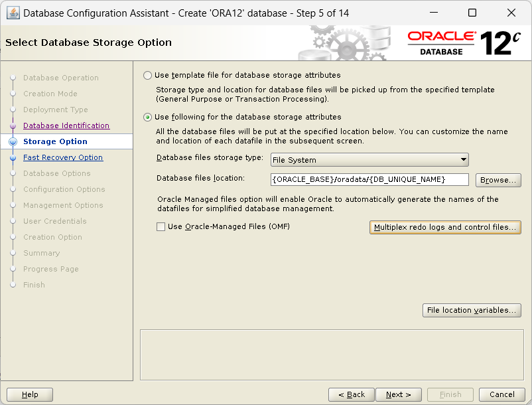532x405 pixels.
Task: Click the Fast Recovery Option step bullet icon
Action: click(13, 157)
